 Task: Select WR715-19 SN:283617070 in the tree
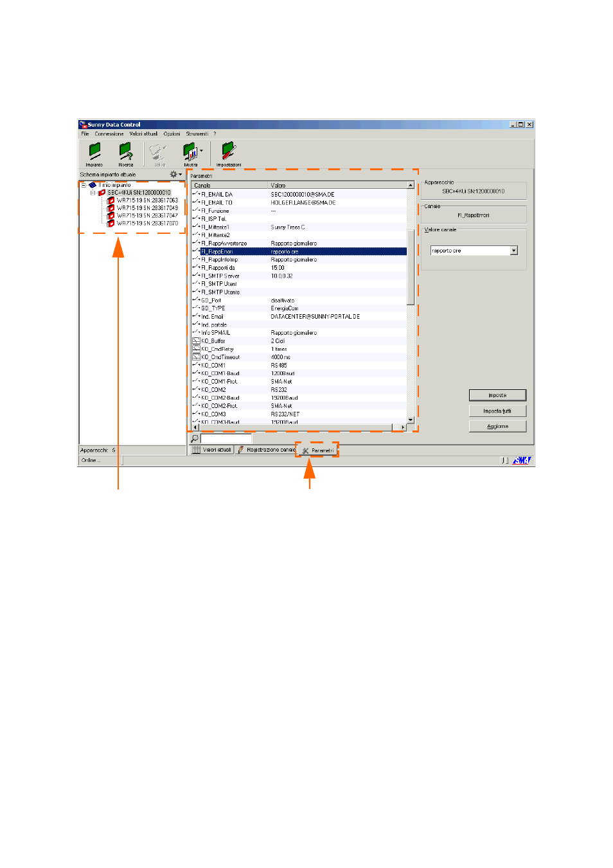[147, 224]
